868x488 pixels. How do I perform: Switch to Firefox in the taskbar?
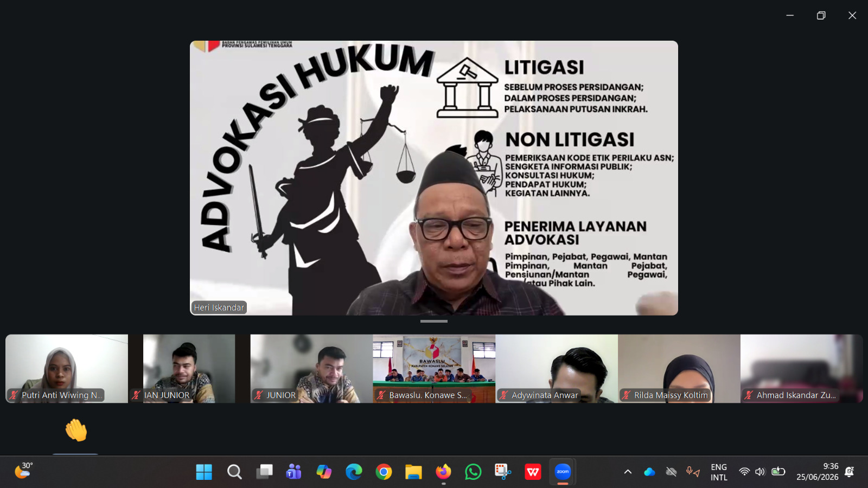click(x=443, y=472)
